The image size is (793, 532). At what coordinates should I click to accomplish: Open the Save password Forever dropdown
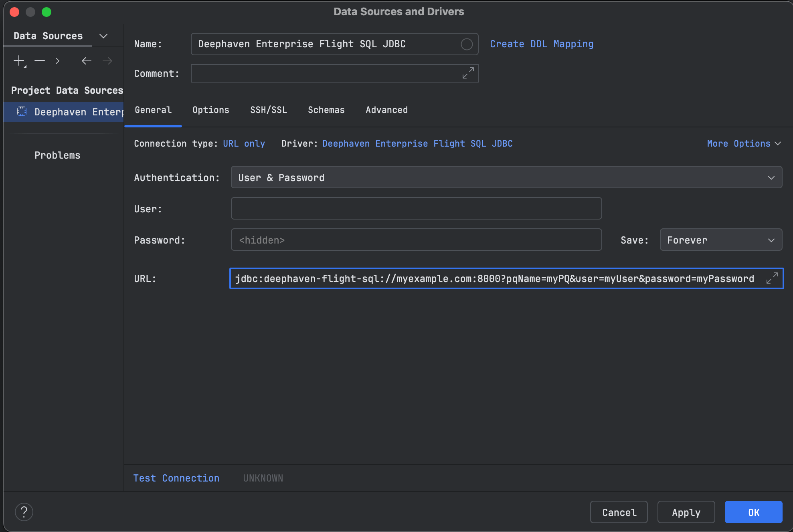point(720,240)
